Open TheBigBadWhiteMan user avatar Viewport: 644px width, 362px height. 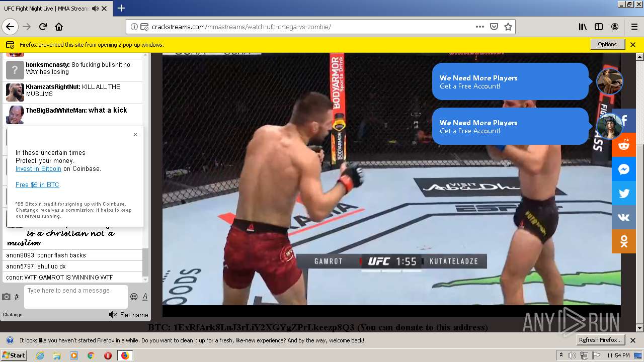pyautogui.click(x=15, y=115)
